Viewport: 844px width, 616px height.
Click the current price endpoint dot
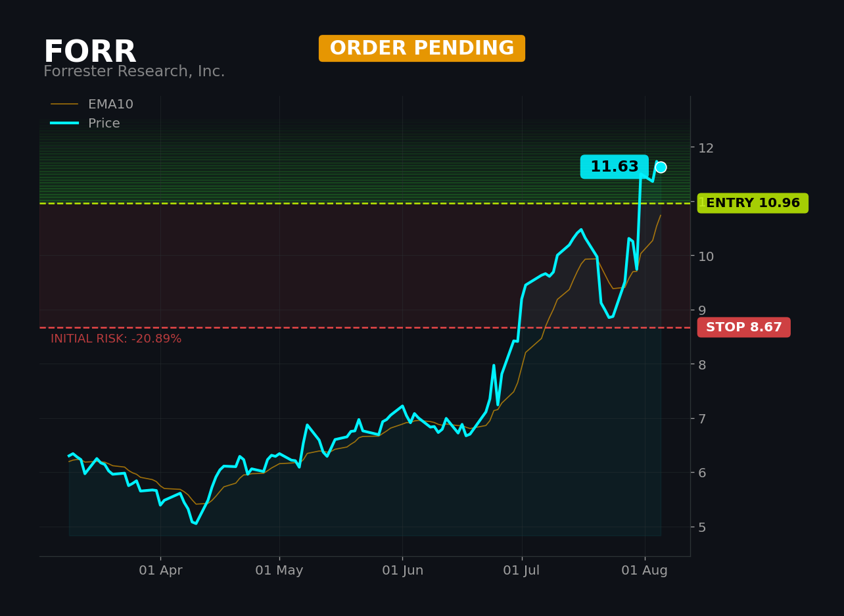(661, 167)
